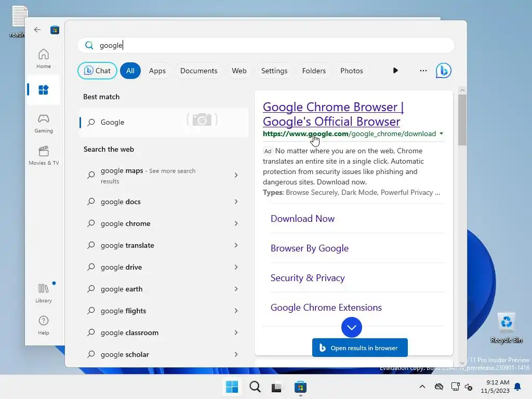Expand the google scholar suggestion chevron

pos(236,354)
